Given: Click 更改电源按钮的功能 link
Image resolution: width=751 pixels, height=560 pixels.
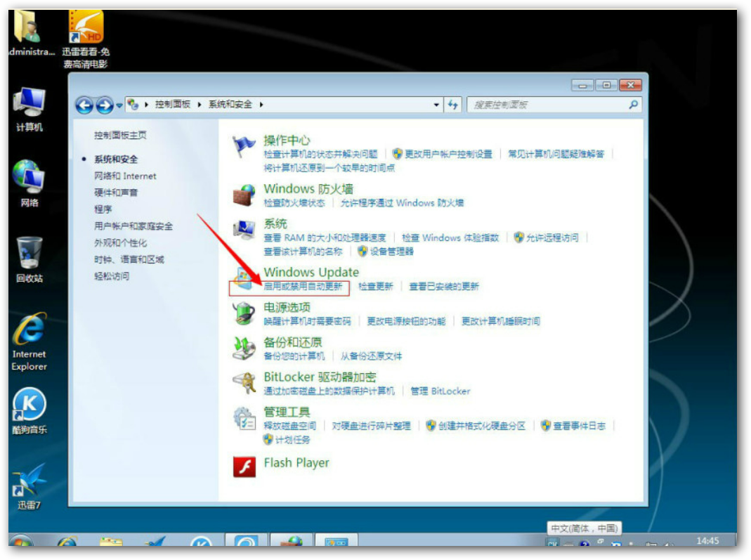Looking at the screenshot, I should tap(406, 321).
